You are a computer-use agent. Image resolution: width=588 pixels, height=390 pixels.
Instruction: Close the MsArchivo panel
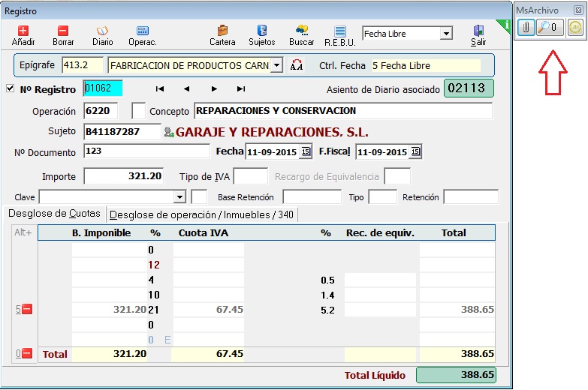(578, 10)
